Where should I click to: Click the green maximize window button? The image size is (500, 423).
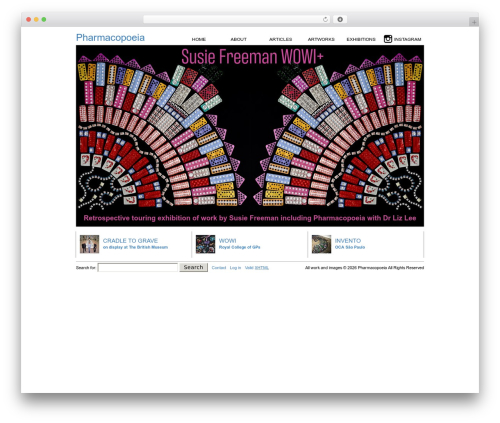44,19
